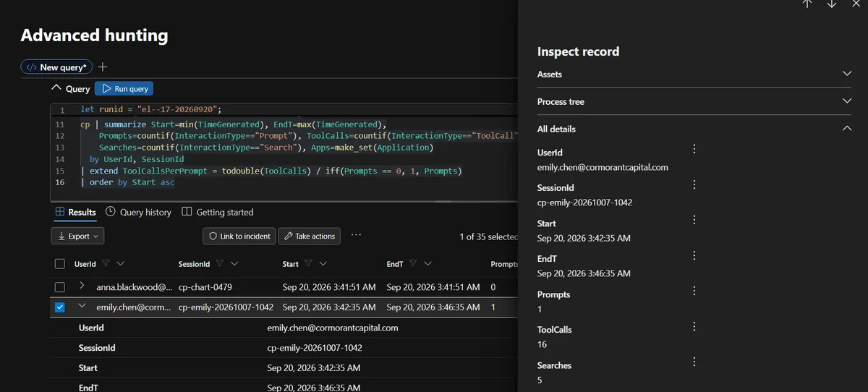Tick the select-all checkbox in the results header
Viewport: 868px width, 392px height.
[x=60, y=264]
